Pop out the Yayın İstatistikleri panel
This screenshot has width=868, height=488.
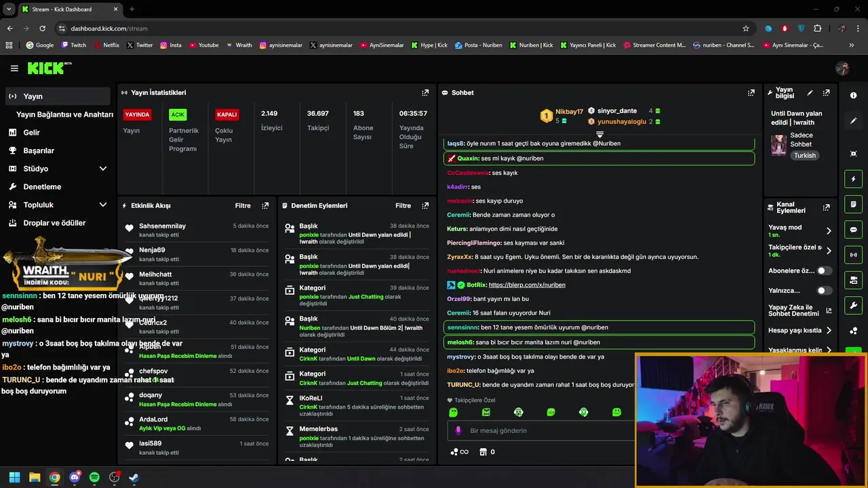(x=425, y=93)
